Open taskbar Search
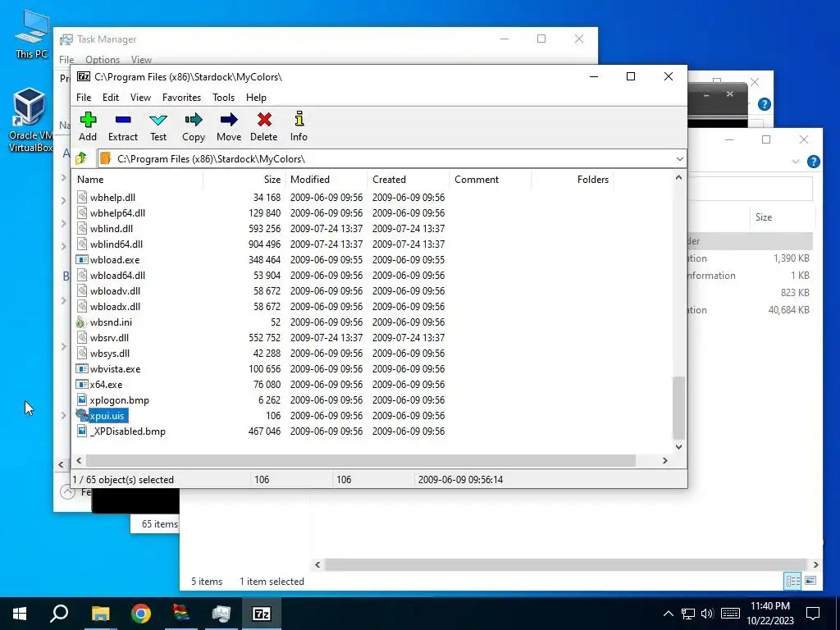This screenshot has width=840, height=630. coord(59,614)
